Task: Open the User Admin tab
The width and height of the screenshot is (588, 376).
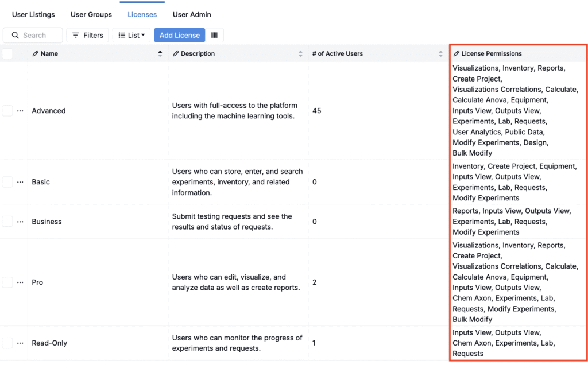Action: (192, 14)
